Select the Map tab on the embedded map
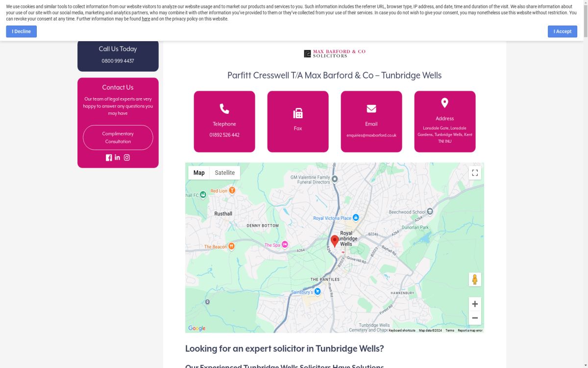The width and height of the screenshot is (588, 368). click(x=199, y=172)
